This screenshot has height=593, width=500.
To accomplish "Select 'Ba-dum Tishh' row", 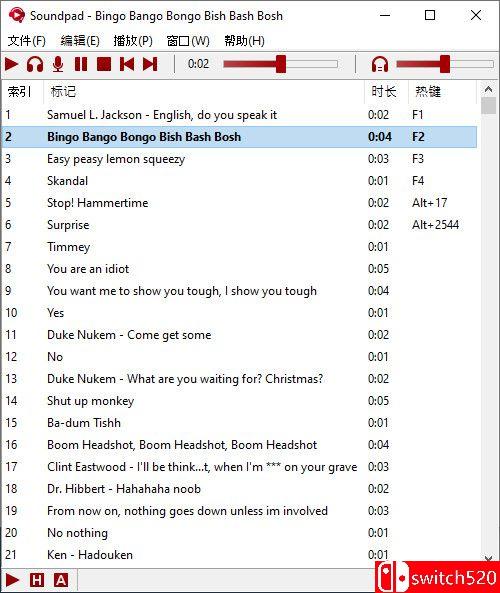I will pos(239,423).
